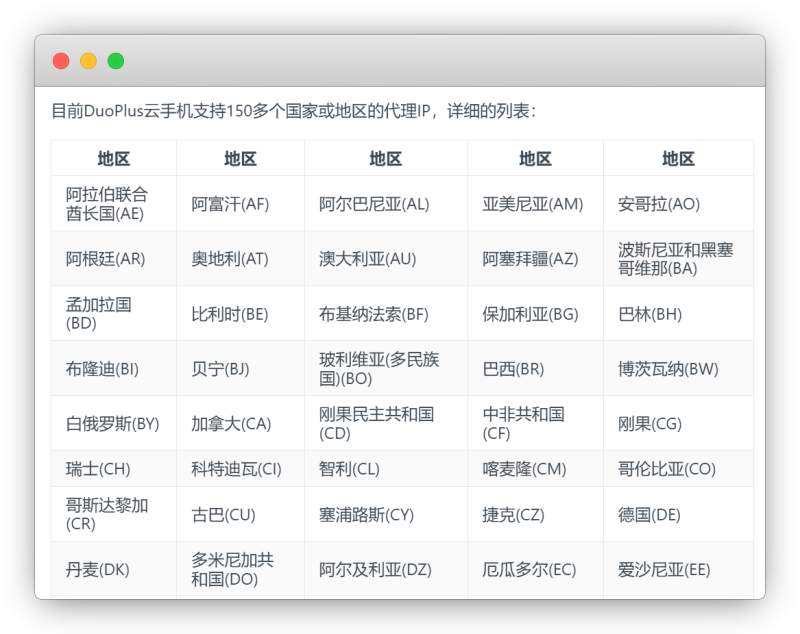
Task: Click 丹麦(DK) in the bottom row
Action: tap(88, 569)
